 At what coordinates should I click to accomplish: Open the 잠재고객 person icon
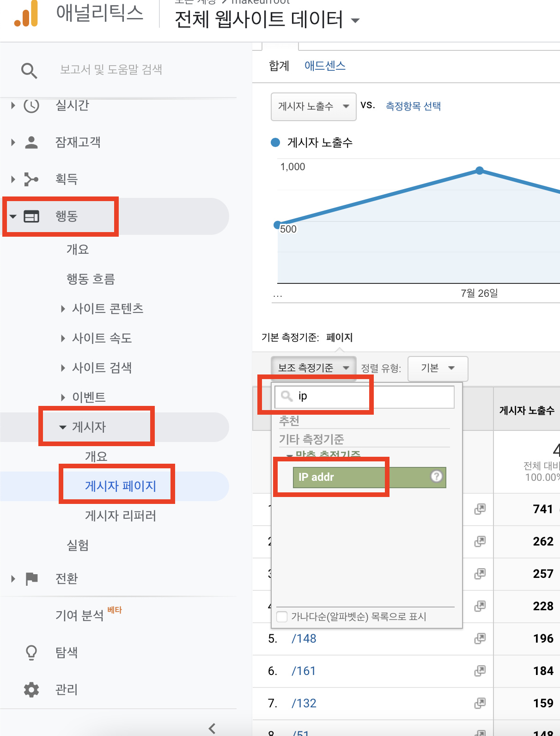pyautogui.click(x=31, y=142)
